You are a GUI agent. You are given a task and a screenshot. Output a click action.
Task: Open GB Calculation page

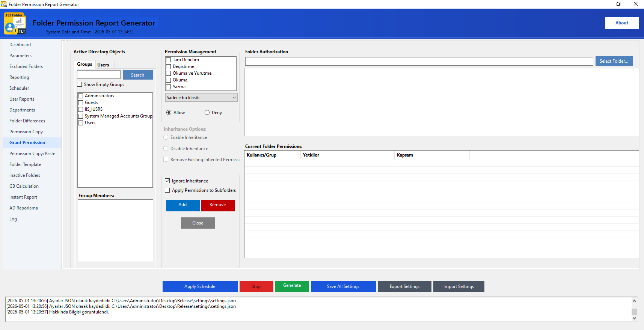tap(24, 186)
